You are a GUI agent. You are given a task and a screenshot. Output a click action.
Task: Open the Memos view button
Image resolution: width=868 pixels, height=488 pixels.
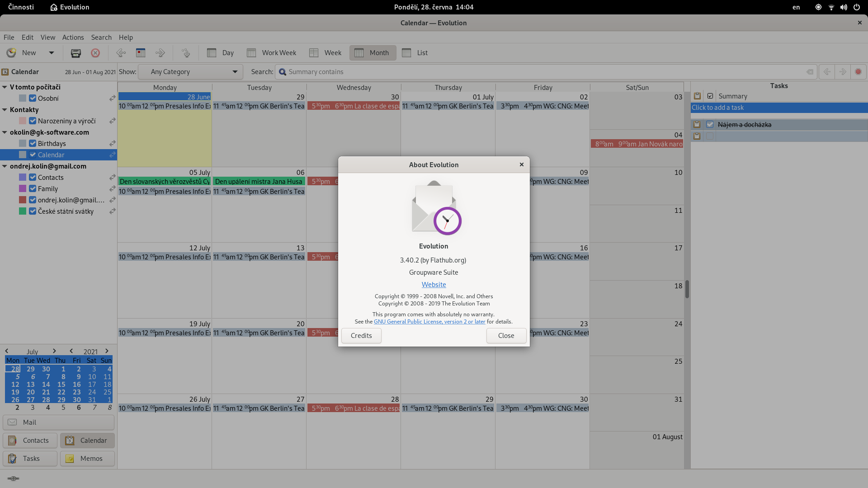[x=87, y=458]
